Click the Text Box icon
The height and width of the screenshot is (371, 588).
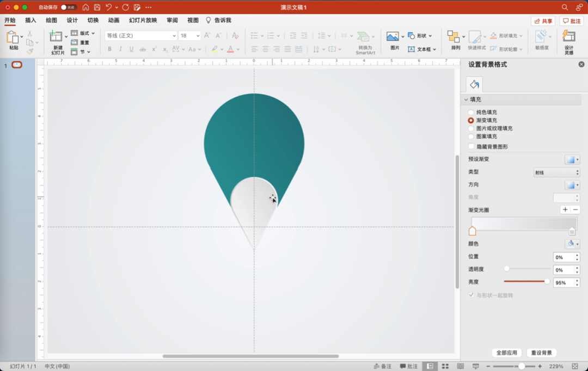tap(412, 49)
